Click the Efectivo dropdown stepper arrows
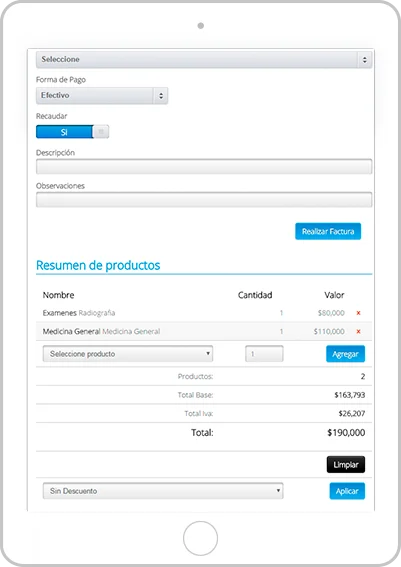 [x=161, y=96]
